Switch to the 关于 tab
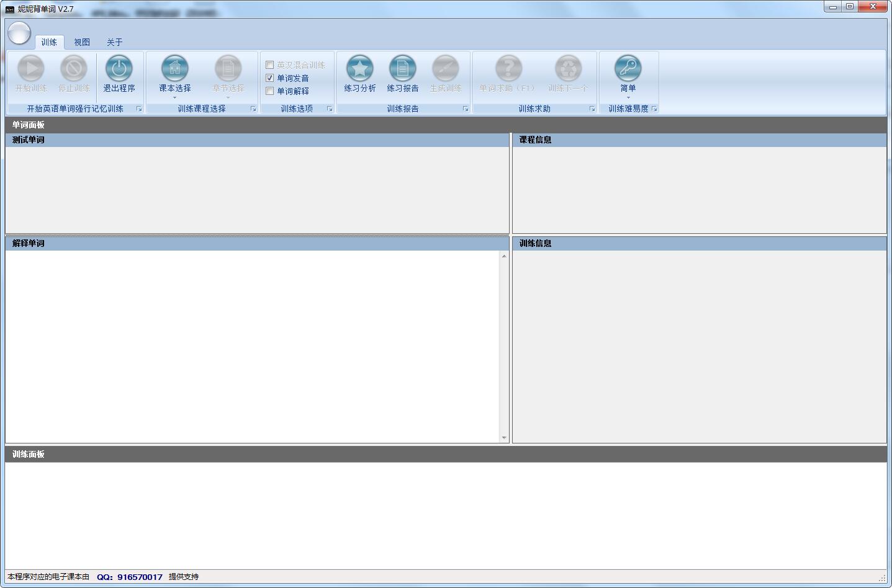This screenshot has height=588, width=892. tap(114, 42)
